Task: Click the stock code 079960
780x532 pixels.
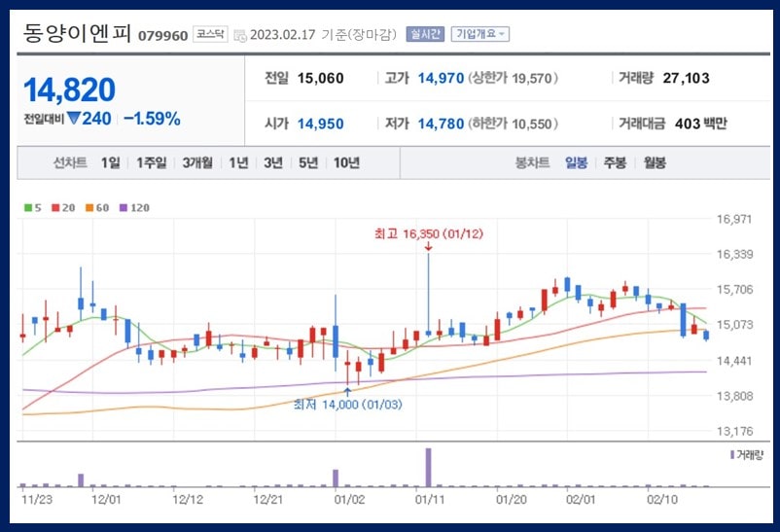Action: pyautogui.click(x=162, y=36)
